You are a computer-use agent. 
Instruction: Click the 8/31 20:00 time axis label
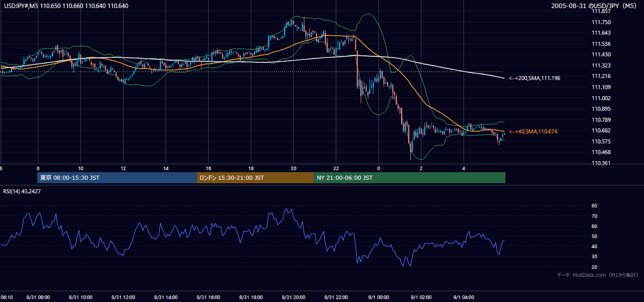294,297
